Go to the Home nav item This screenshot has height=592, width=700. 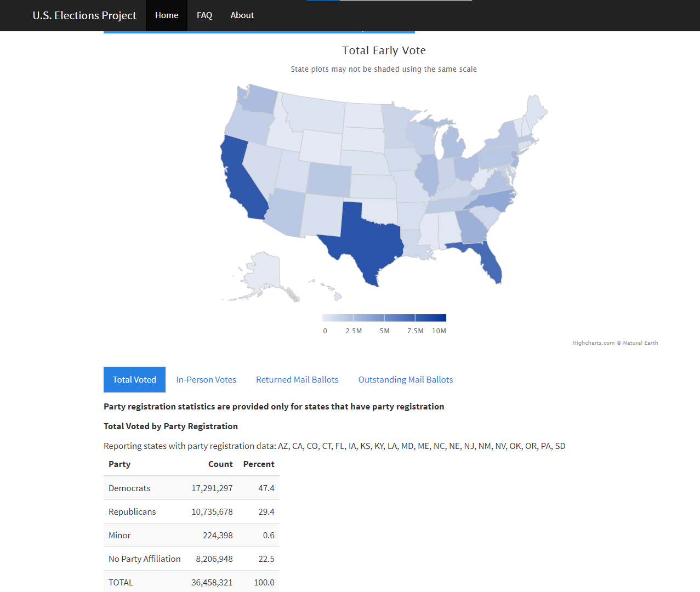point(167,15)
